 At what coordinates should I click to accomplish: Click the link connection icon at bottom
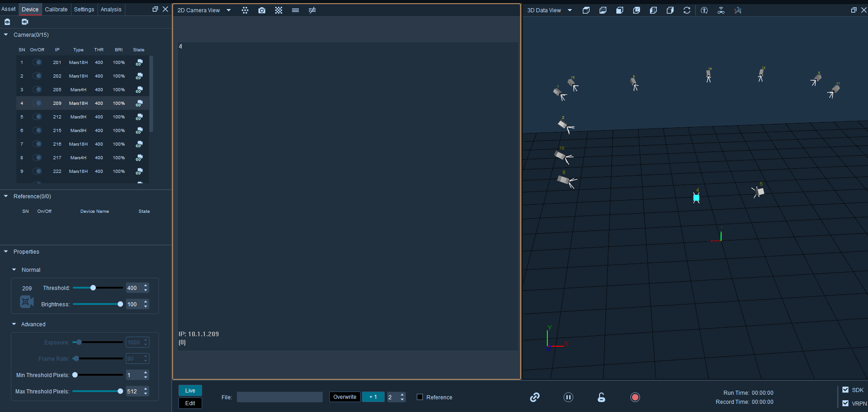click(x=535, y=397)
